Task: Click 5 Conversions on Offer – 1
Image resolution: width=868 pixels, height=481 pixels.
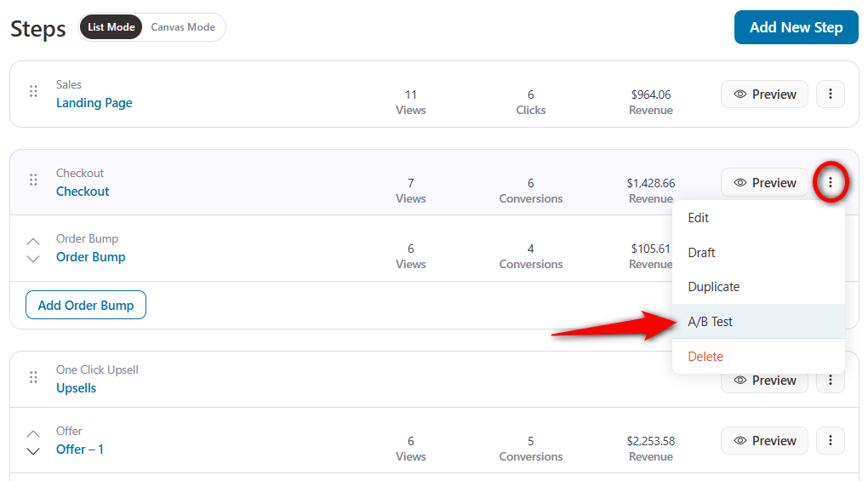Action: click(531, 449)
